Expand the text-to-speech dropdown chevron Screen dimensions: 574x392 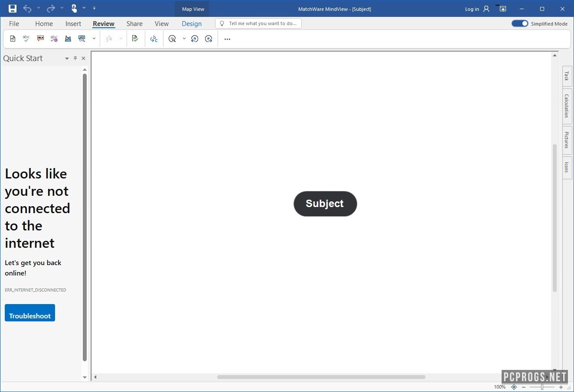pyautogui.click(x=121, y=39)
